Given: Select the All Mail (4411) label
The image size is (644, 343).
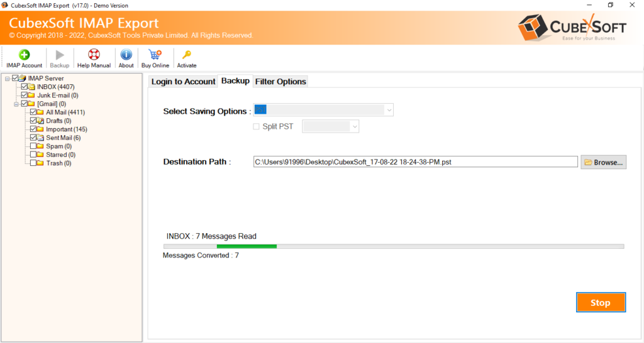Looking at the screenshot, I should tap(65, 112).
